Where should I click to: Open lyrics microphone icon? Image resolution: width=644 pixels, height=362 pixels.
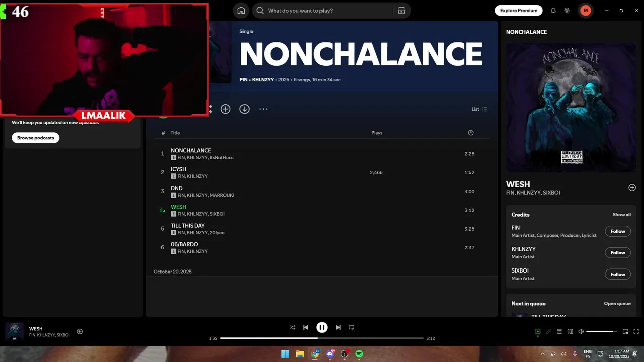[x=549, y=331]
